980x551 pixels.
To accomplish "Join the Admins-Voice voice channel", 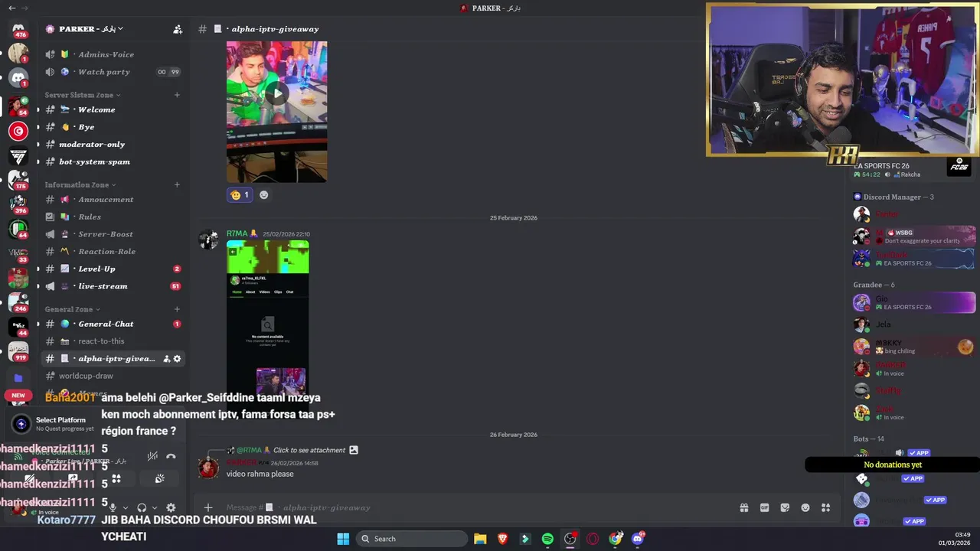I will (x=113, y=54).
